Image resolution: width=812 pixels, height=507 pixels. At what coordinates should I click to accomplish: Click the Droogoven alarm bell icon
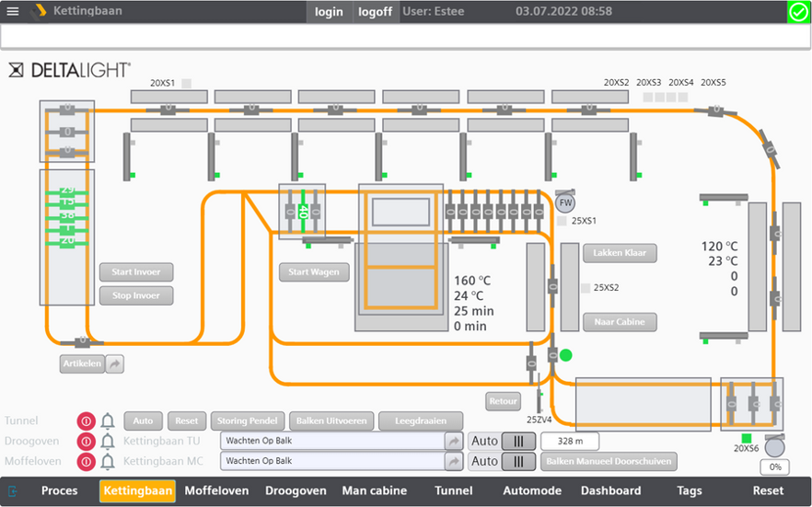click(108, 442)
